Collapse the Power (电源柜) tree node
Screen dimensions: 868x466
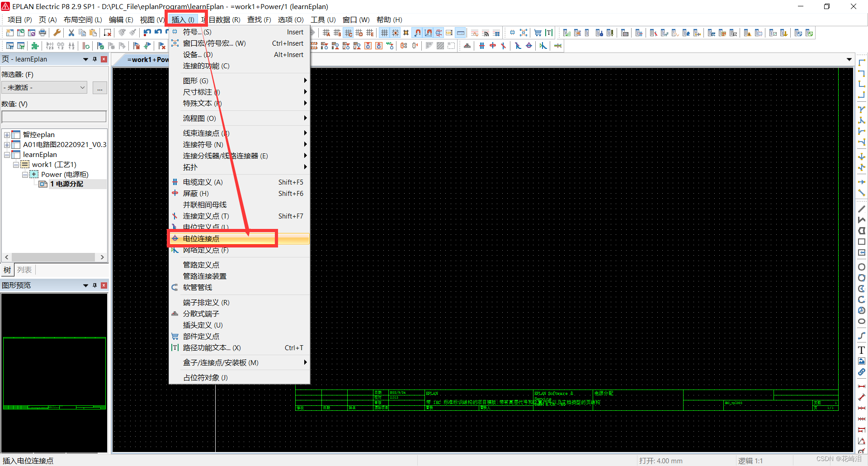pyautogui.click(x=25, y=175)
